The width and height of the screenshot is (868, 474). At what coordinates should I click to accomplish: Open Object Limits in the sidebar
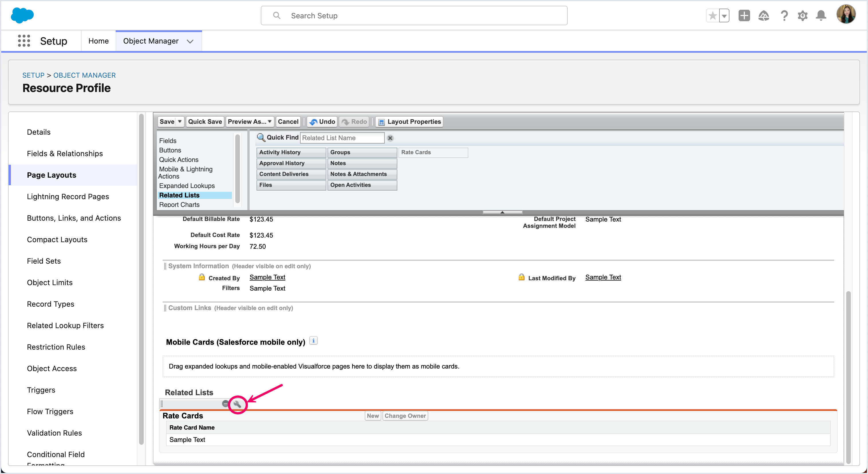point(50,282)
